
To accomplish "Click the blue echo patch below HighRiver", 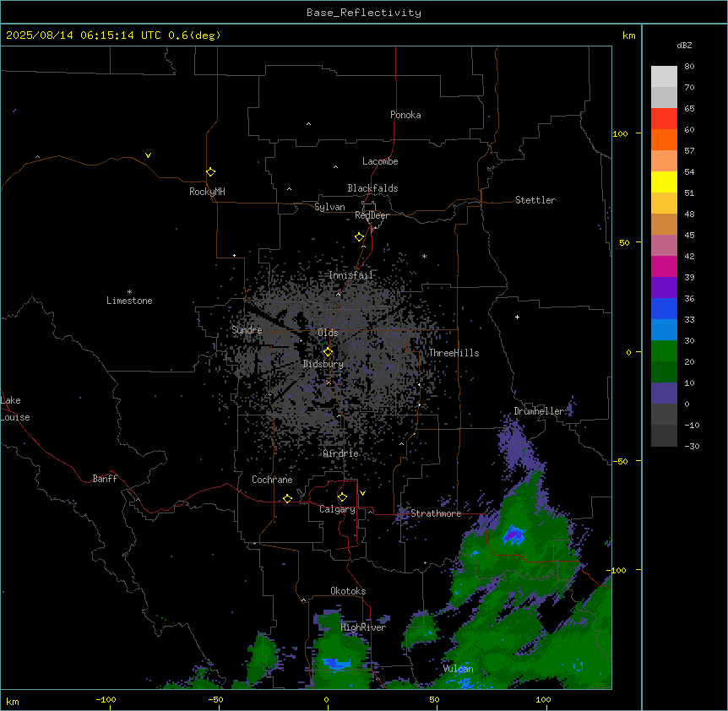I will (x=337, y=663).
